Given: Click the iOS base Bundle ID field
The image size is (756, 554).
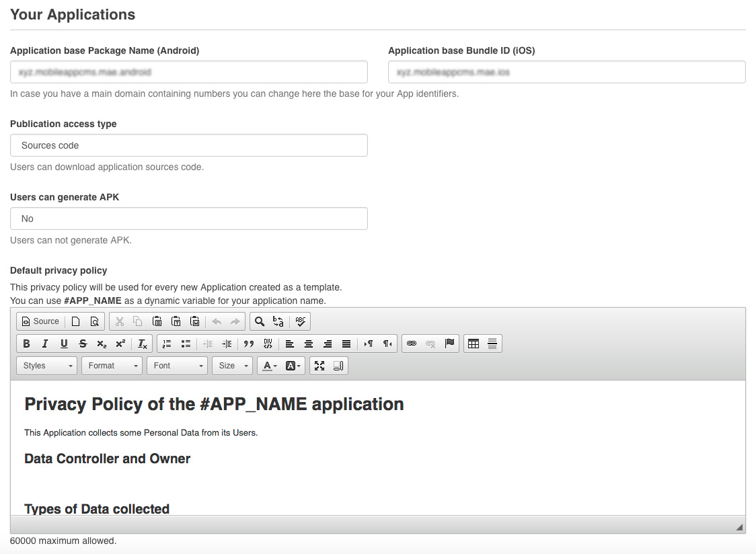Looking at the screenshot, I should [566, 72].
